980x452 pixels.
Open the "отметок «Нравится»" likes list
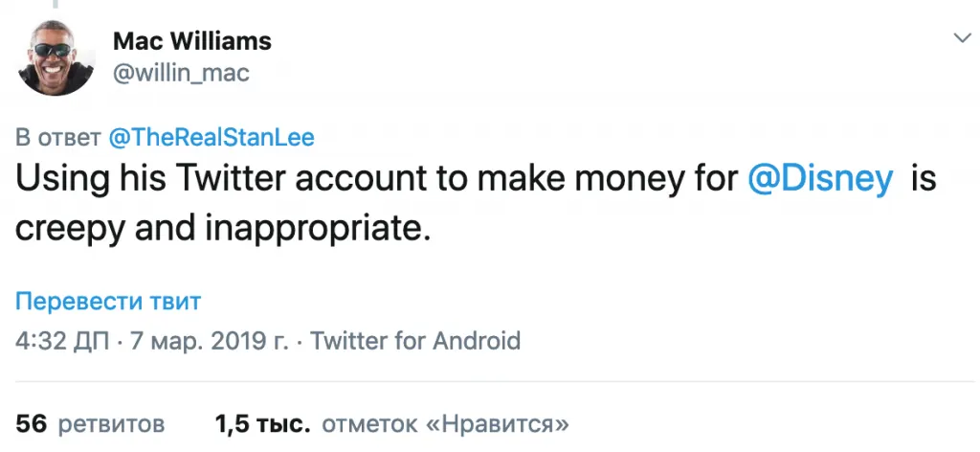446,423
